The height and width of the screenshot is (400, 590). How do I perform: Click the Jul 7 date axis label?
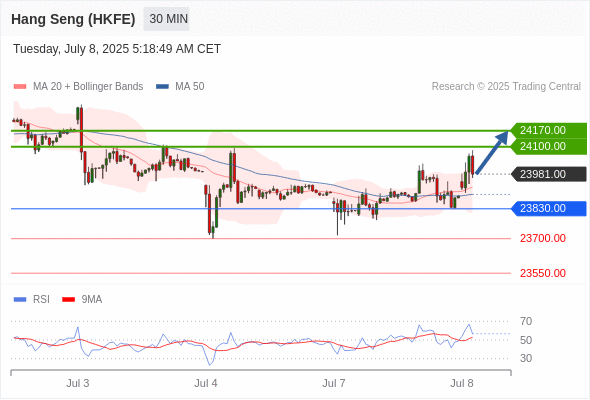tap(334, 383)
